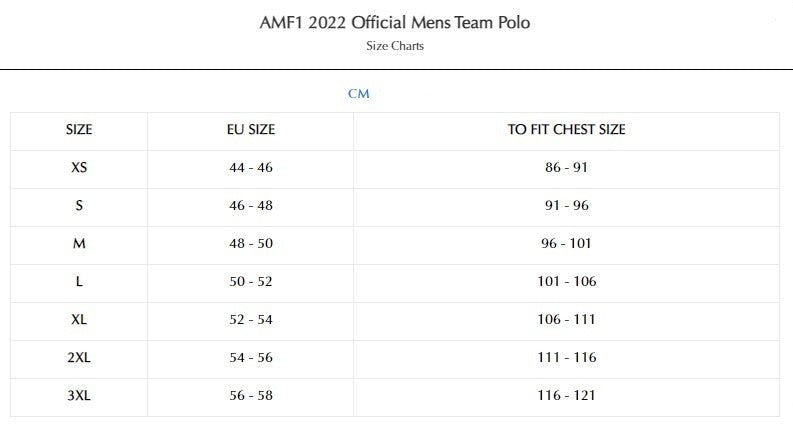Screen dimensions: 793x444
Task: Click chest size cell 86 - 91
Action: click(566, 168)
